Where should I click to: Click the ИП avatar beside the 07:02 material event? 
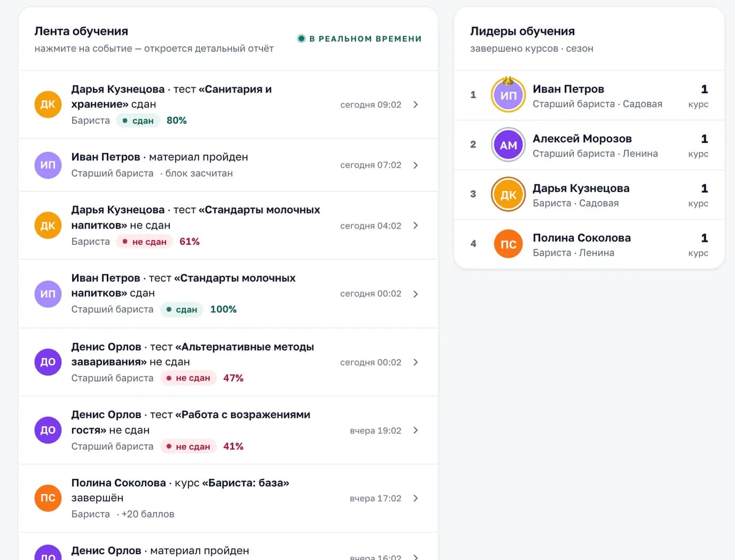[x=48, y=165]
